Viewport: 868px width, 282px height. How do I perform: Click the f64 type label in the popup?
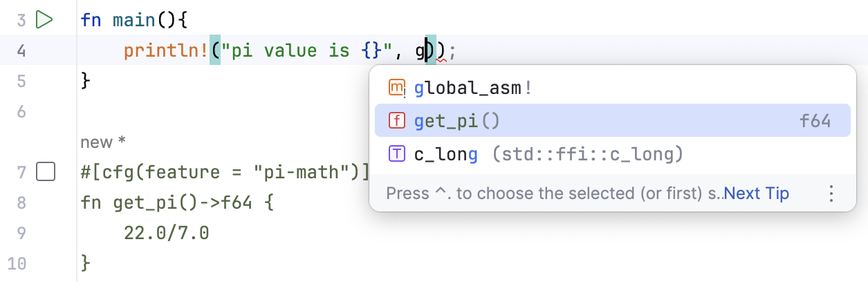coord(815,121)
